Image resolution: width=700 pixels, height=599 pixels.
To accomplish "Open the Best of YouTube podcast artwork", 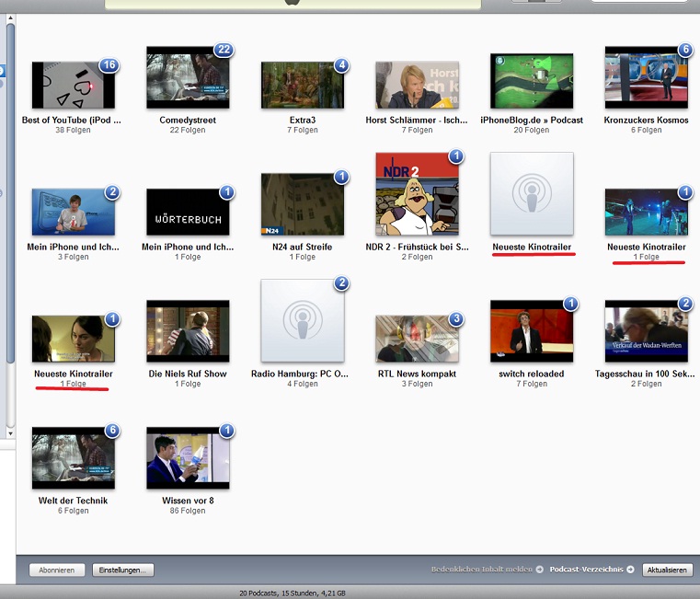I will 74,85.
